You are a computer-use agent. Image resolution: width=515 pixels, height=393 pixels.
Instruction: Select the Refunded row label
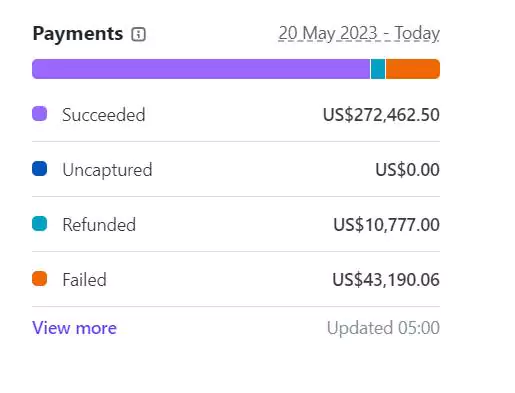tap(99, 225)
